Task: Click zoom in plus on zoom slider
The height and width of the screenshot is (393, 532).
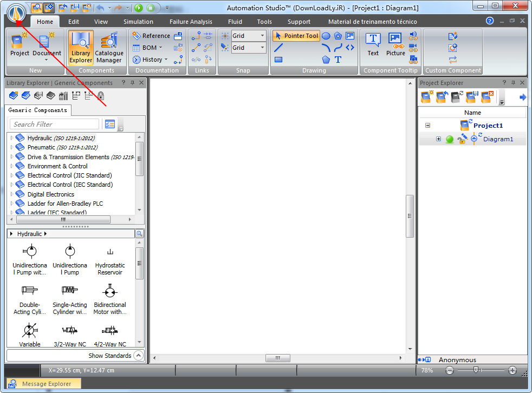Action: coord(512,370)
